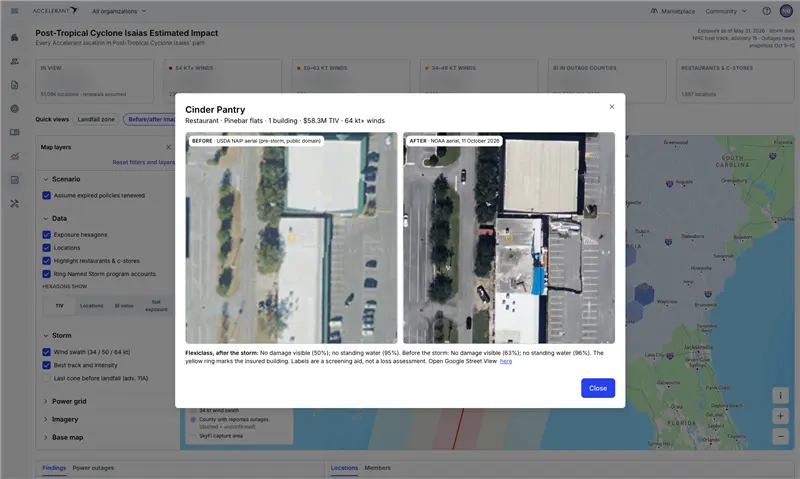Screen dimensions: 800x479
Task: Collapse the Scenario section
Action: [61, 179]
